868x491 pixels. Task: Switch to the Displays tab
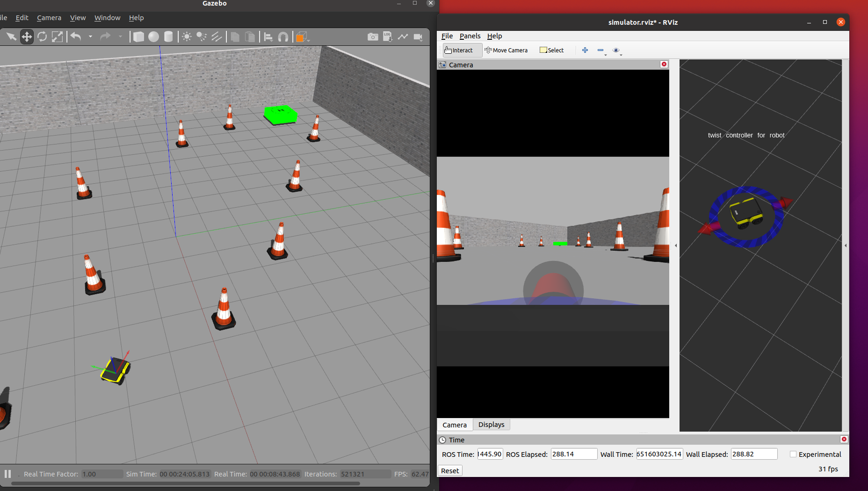click(491, 425)
